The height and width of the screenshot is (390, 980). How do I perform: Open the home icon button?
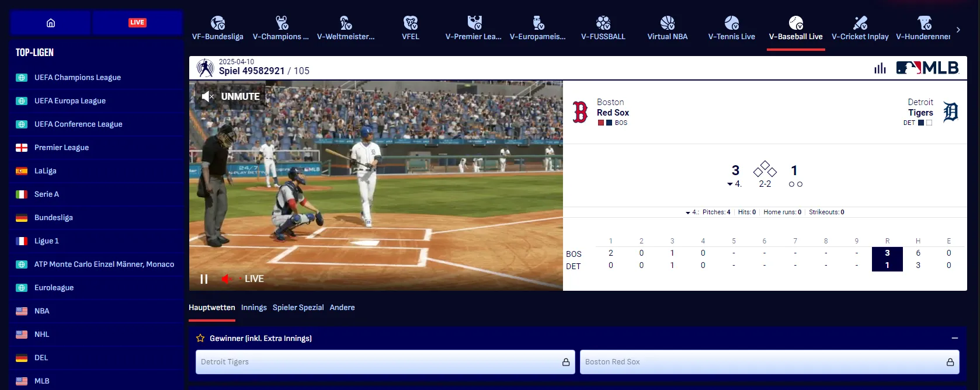[x=51, y=23]
